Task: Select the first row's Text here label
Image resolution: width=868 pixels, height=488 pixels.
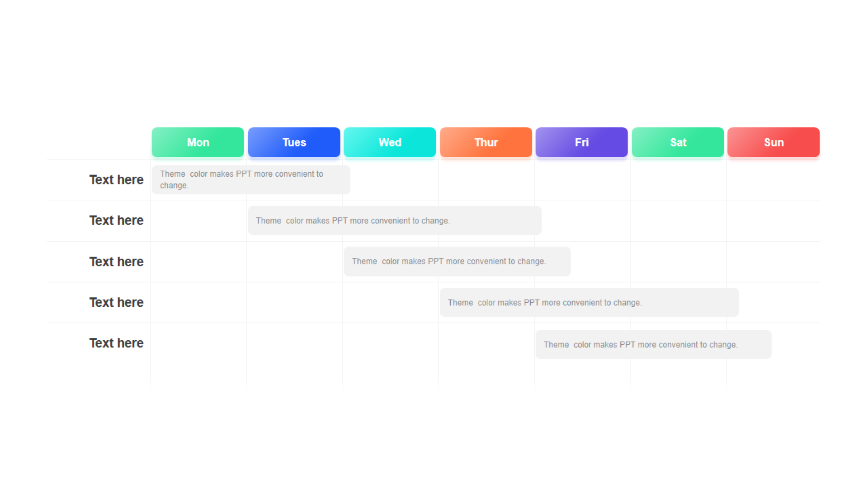Action: [x=116, y=180]
